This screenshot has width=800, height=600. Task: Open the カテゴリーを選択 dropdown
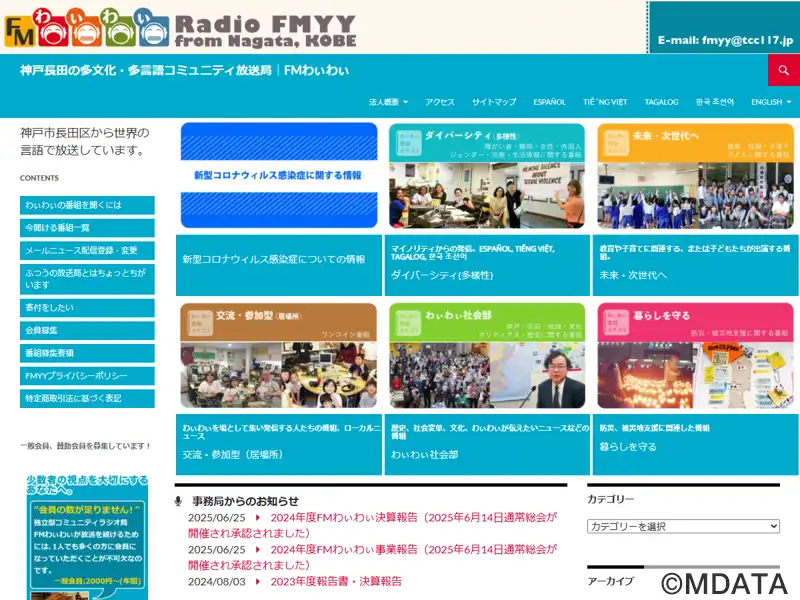683,526
